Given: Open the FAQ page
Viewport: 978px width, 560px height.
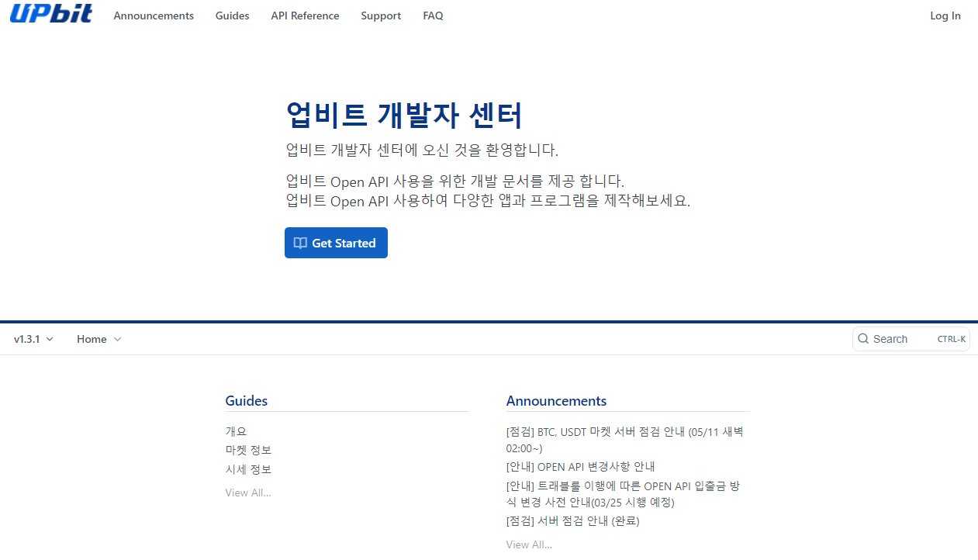Looking at the screenshot, I should click(x=433, y=16).
